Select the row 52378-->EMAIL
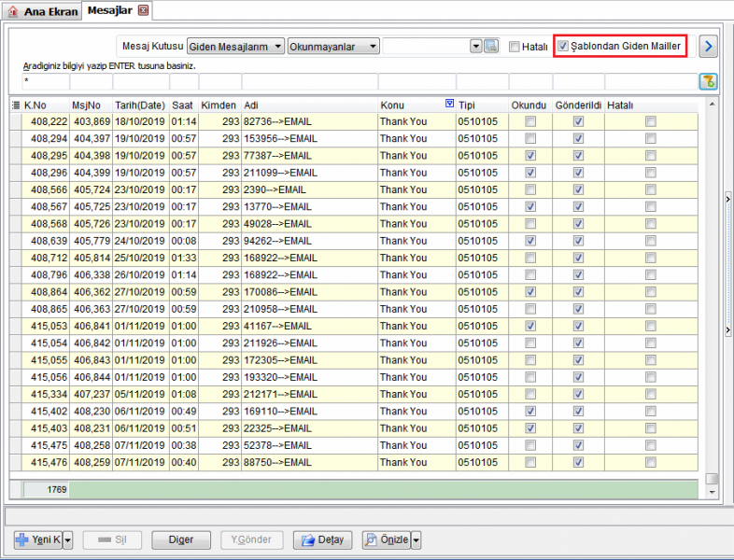Viewport: 734px width, 560px height. pos(354,445)
